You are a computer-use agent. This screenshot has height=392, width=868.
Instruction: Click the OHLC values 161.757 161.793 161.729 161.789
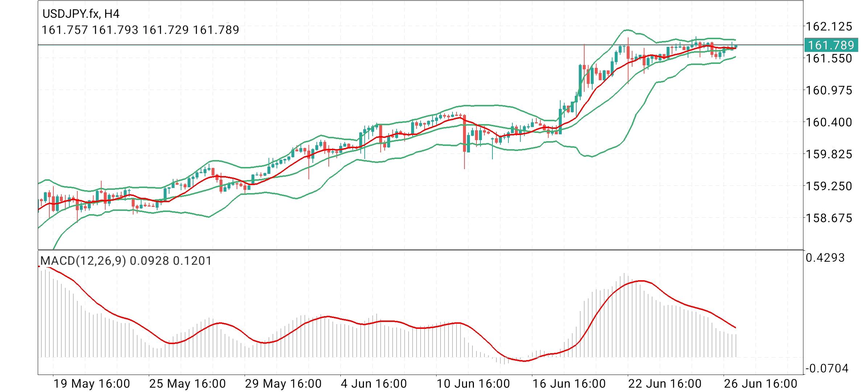(x=140, y=30)
